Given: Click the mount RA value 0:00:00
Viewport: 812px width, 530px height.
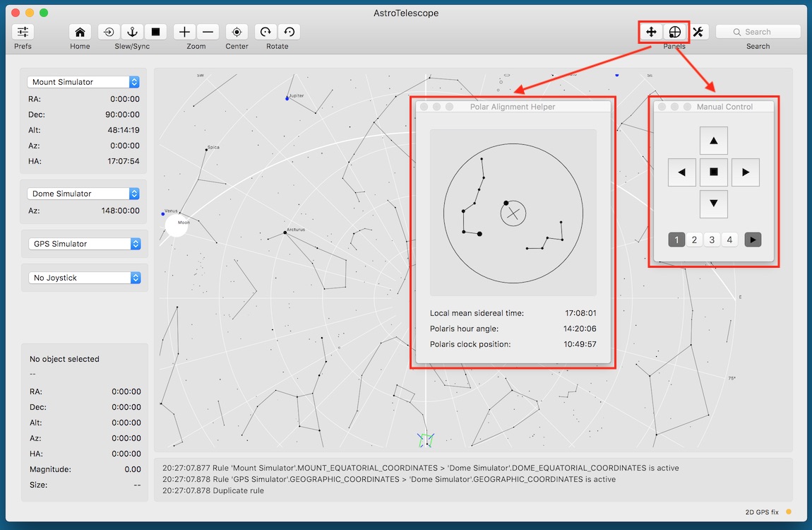Looking at the screenshot, I should (x=125, y=99).
